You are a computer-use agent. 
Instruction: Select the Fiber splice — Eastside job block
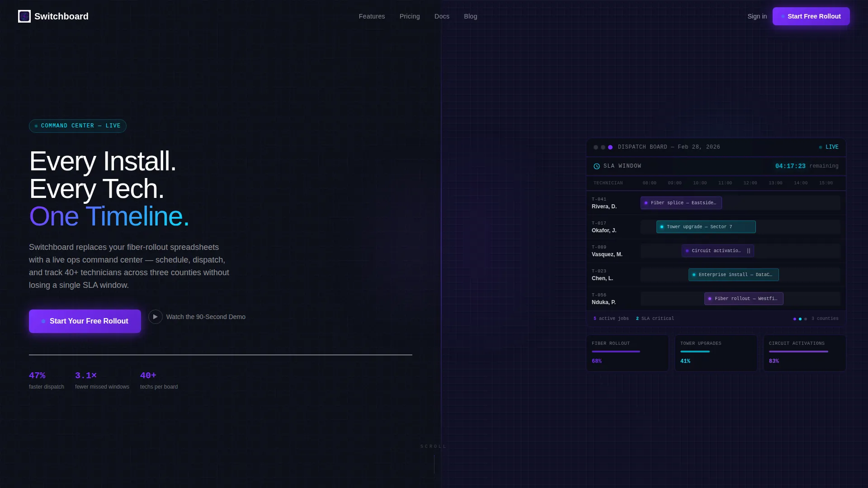point(681,203)
